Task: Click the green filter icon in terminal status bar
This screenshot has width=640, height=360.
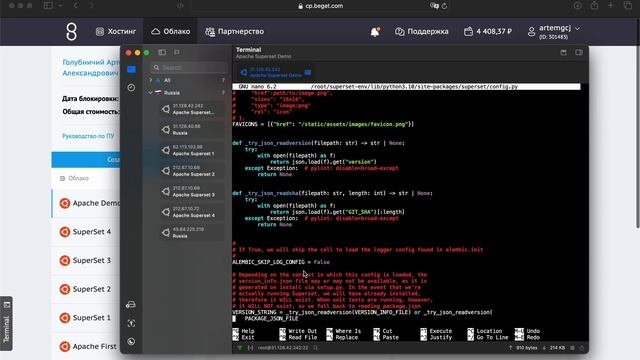Action: point(240,348)
